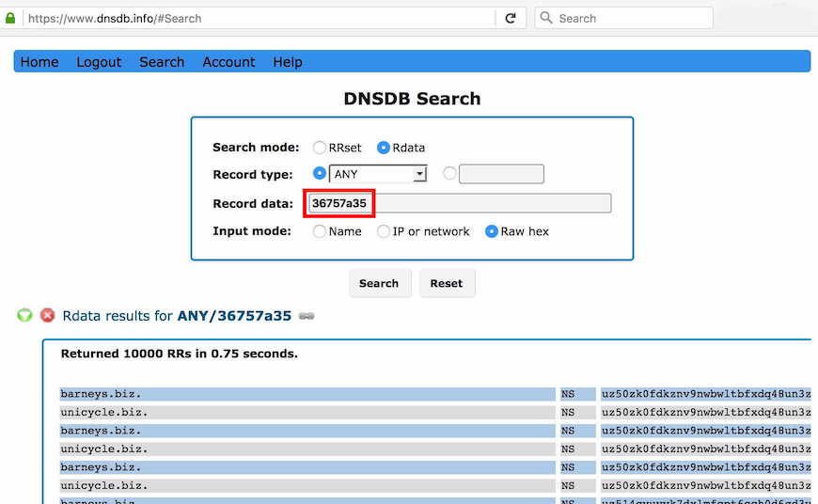Image resolution: width=818 pixels, height=504 pixels.
Task: Open the Account menu item
Action: pos(228,62)
